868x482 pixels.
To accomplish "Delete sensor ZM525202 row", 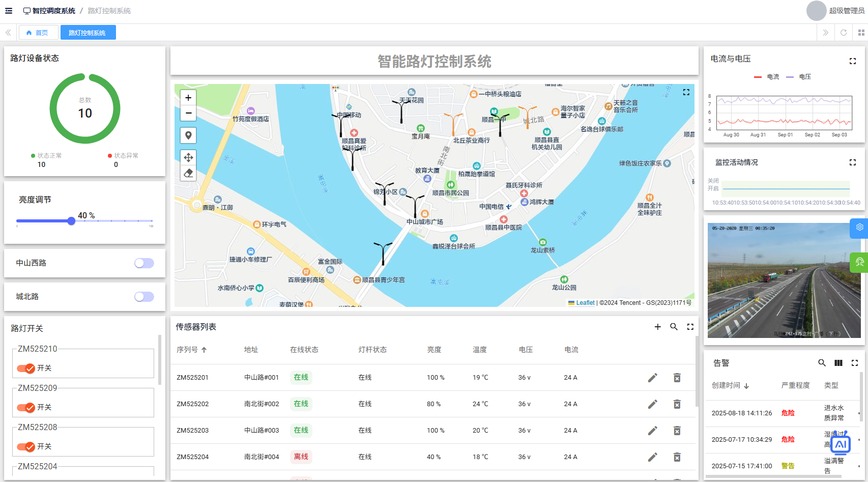I will click(677, 404).
